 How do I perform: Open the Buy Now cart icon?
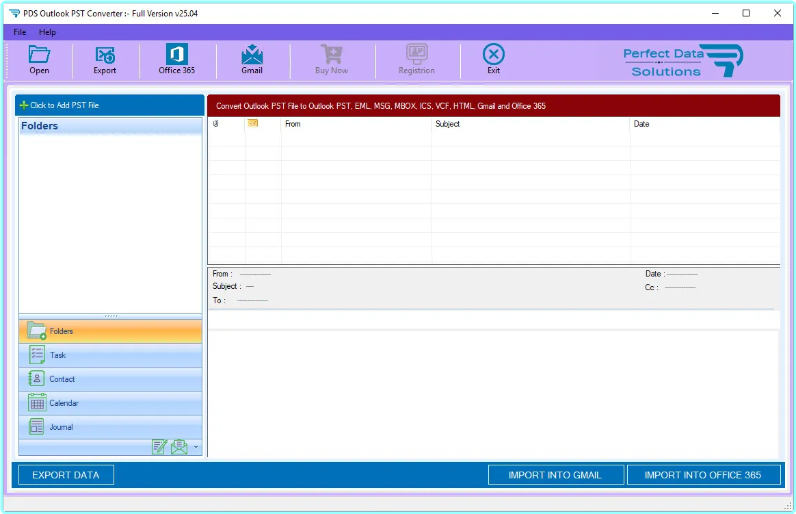pos(331,60)
